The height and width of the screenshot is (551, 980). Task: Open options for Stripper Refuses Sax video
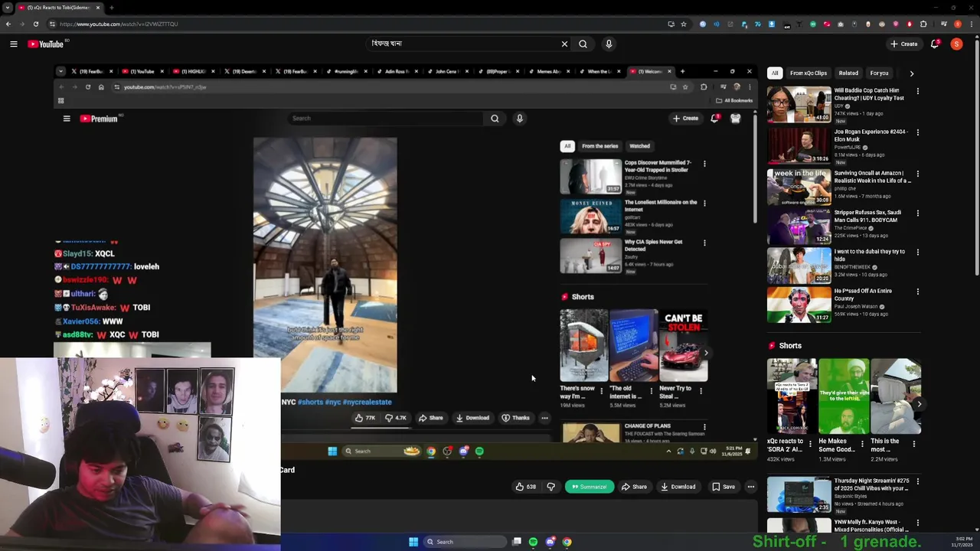coord(918,213)
